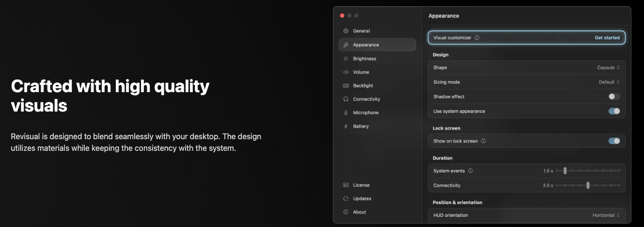Open the Backlight section
The image size is (644, 227).
tap(377, 86)
